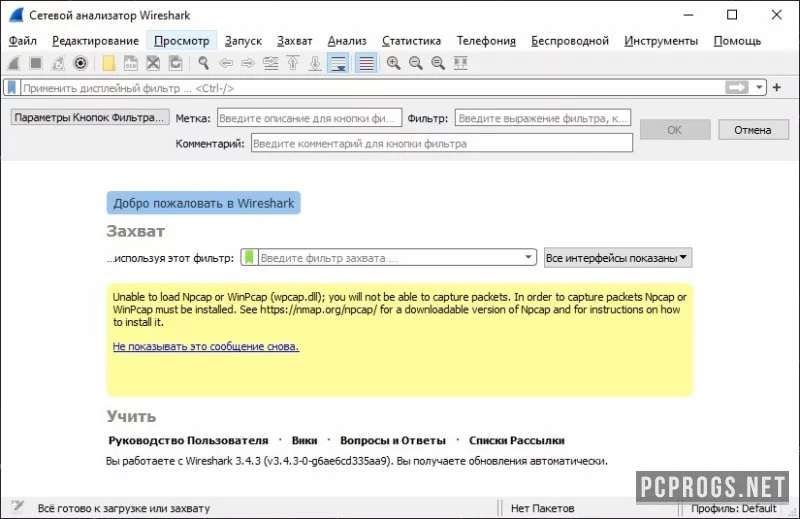Open 'Списки Рассылки' link
This screenshot has height=519, width=800.
coord(516,440)
